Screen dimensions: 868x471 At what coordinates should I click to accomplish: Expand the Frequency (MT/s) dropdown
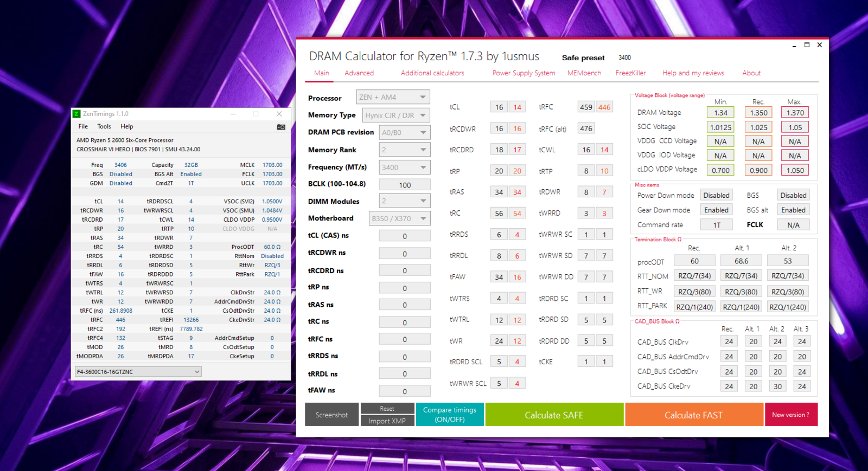click(404, 167)
